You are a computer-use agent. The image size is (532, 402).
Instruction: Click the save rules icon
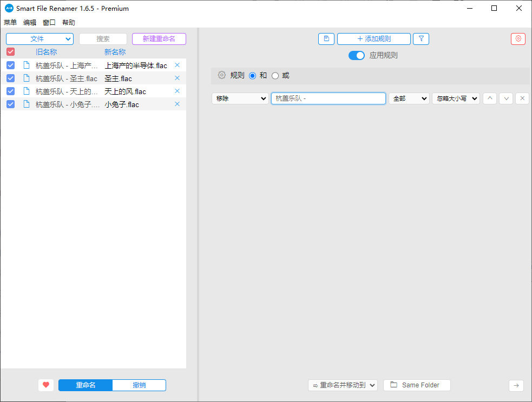(x=326, y=39)
